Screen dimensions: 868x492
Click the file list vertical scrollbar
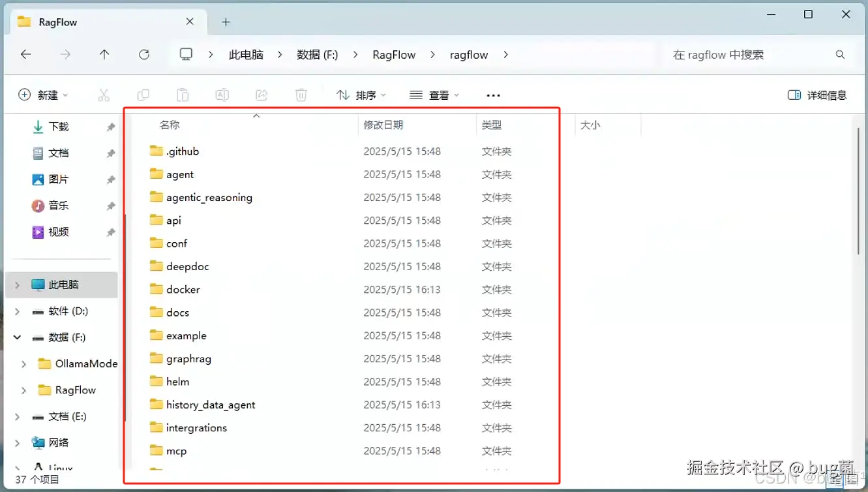point(860,191)
